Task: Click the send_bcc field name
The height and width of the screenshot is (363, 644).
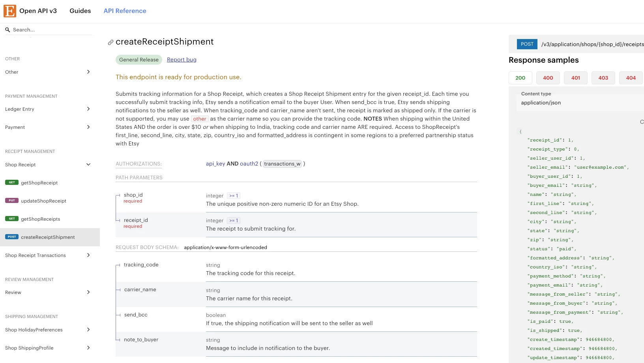Action: point(136,315)
